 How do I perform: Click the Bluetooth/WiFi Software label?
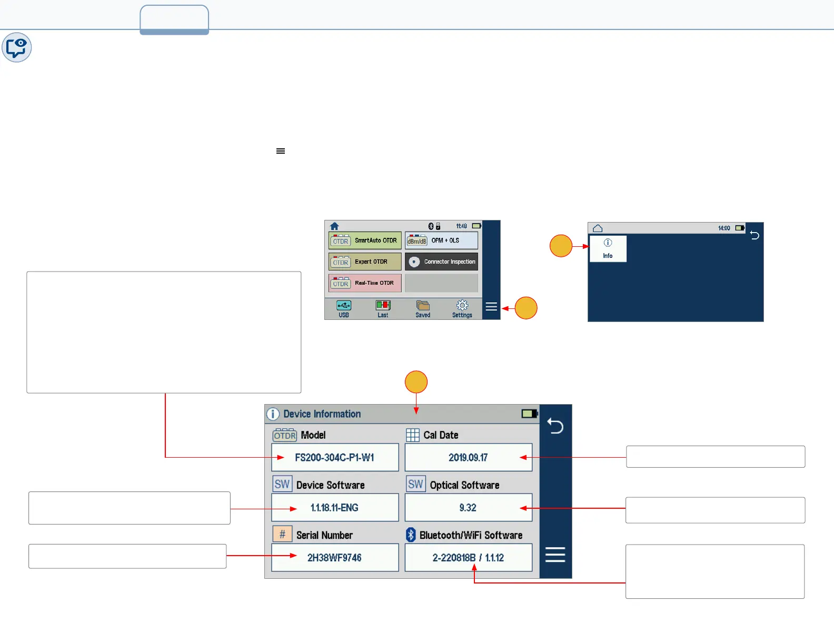click(471, 535)
